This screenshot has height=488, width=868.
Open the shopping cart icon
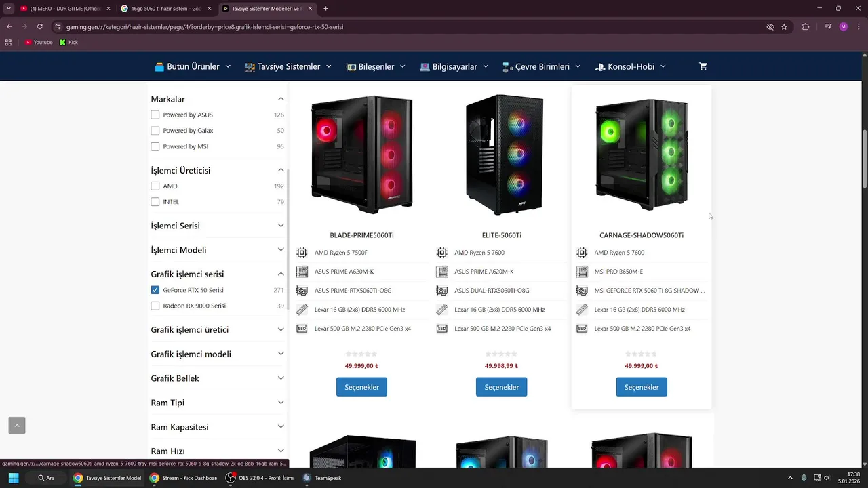703,66
